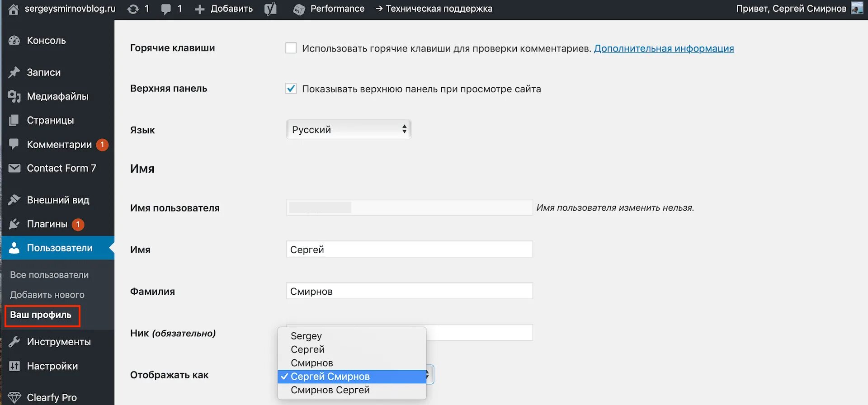Viewport: 868px width, 405px height.
Task: Uncheck the show top panel checkbox
Action: tap(291, 89)
